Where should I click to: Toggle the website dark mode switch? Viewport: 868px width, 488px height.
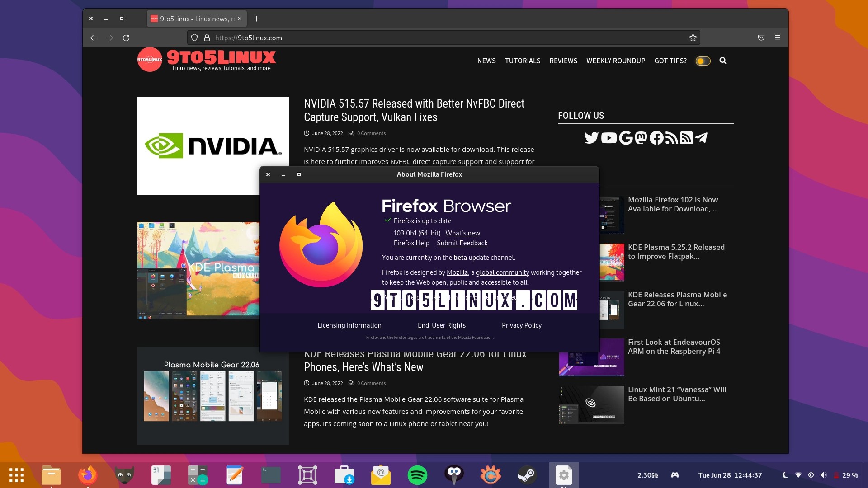(x=703, y=61)
